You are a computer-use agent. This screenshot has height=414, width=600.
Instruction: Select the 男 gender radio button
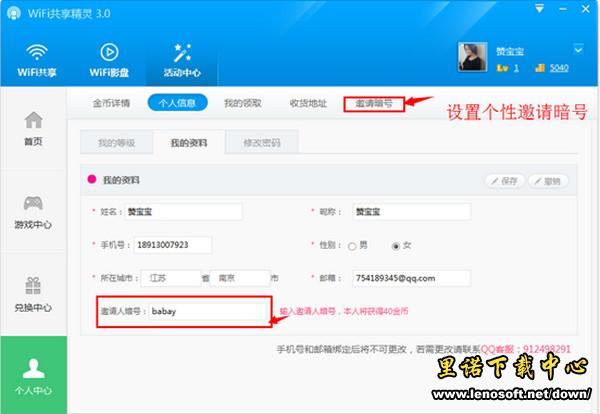[x=352, y=246]
